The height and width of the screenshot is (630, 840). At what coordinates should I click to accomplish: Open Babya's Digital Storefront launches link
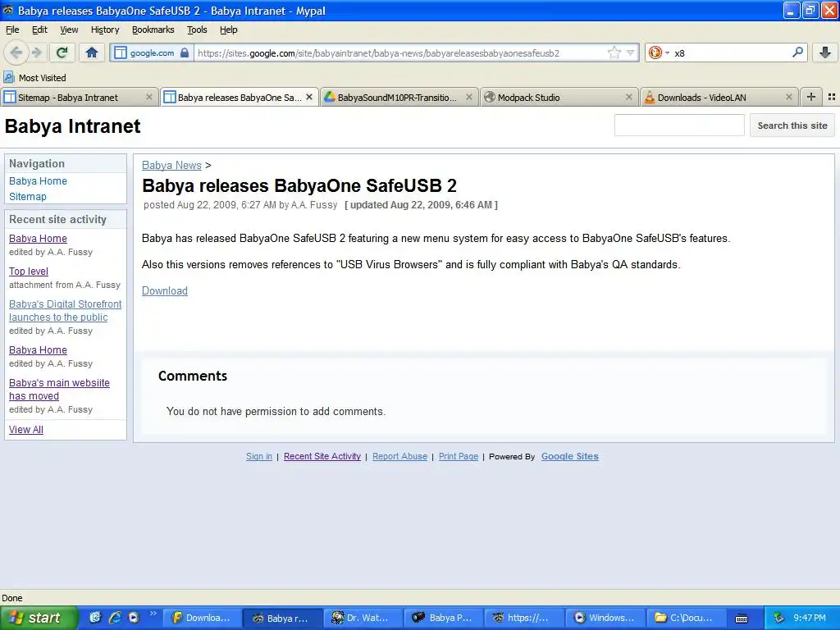(66, 311)
